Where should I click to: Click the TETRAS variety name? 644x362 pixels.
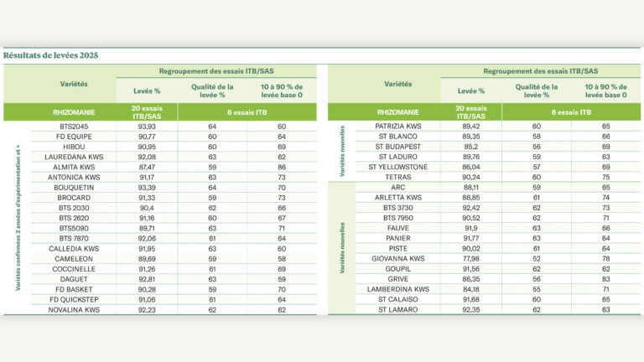coord(398,177)
